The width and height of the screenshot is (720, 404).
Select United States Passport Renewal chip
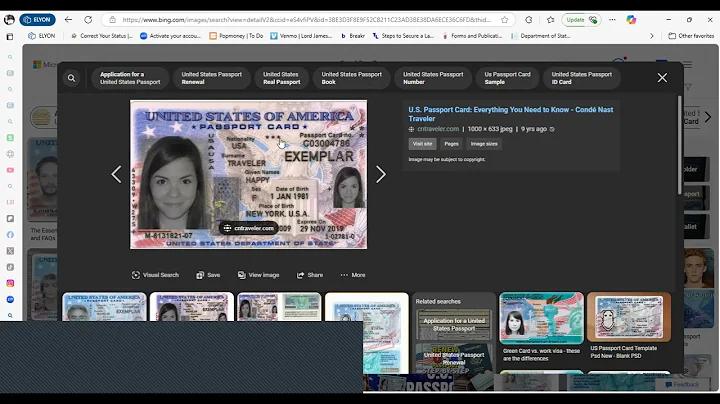click(211, 78)
